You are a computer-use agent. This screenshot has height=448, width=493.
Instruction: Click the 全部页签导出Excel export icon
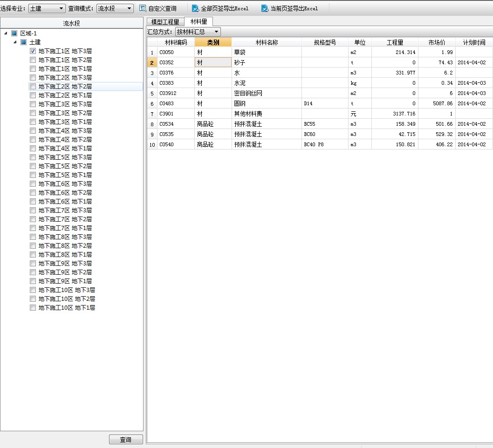[195, 8]
